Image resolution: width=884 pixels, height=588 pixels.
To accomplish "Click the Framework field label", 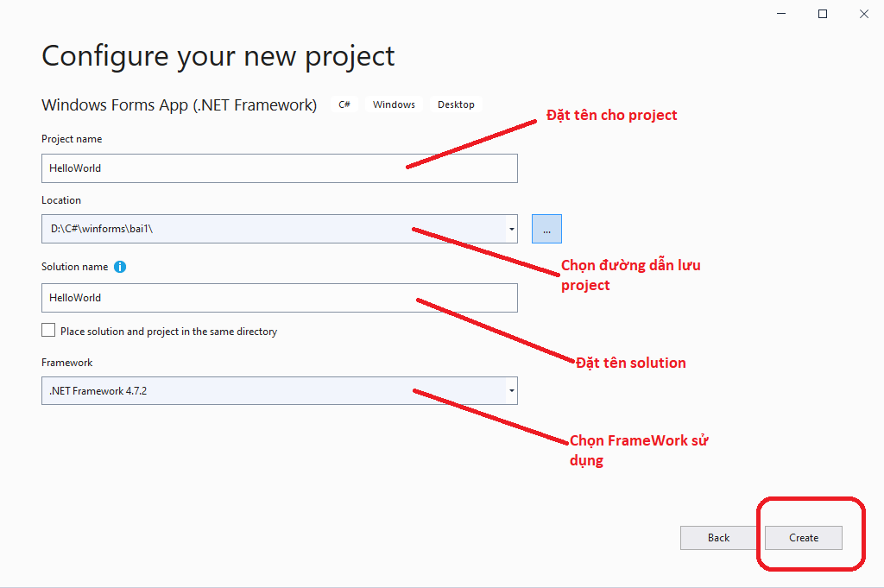I will pos(67,363).
